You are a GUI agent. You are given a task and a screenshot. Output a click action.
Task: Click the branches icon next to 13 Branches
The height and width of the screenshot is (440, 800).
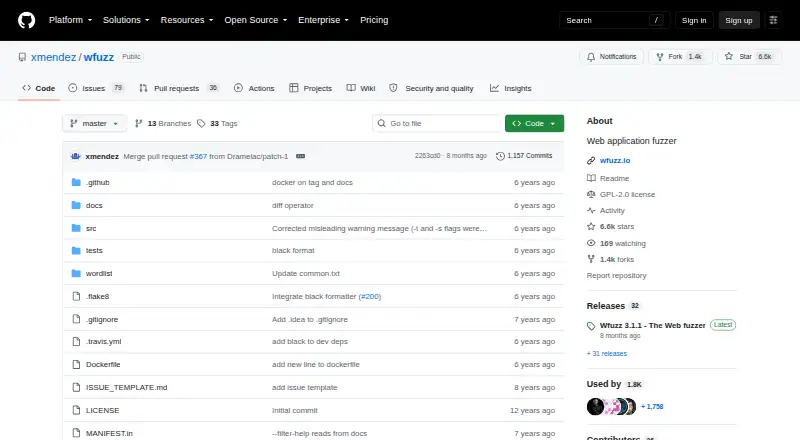click(138, 124)
